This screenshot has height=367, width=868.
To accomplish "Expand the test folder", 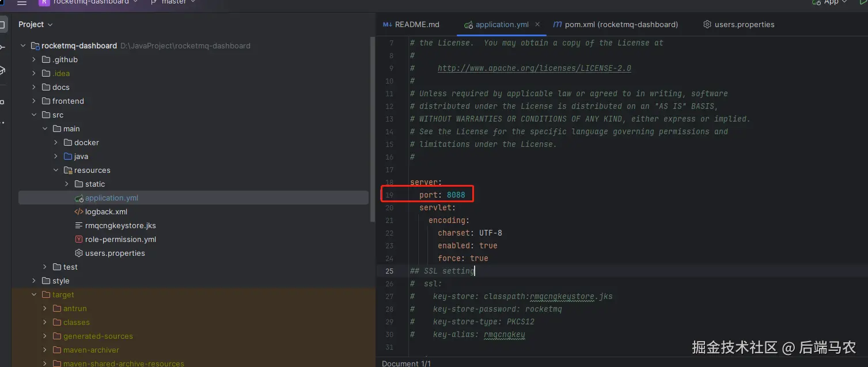I will [45, 267].
